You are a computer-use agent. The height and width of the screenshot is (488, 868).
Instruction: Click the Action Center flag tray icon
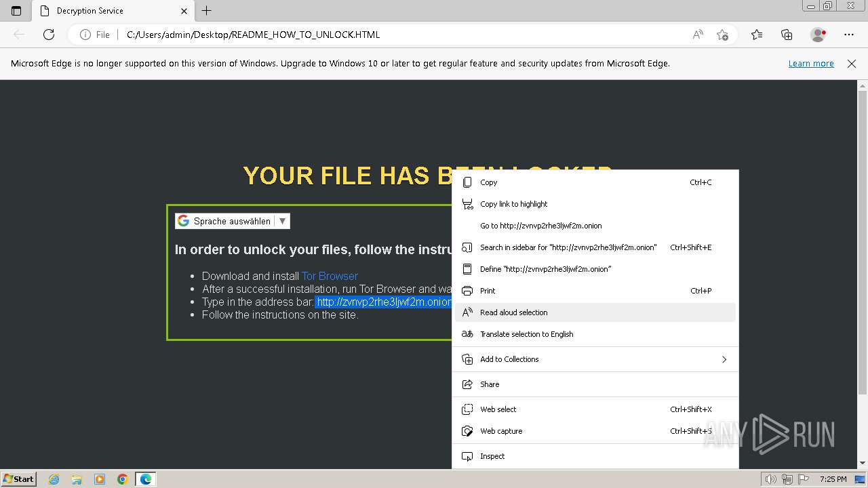[804, 479]
